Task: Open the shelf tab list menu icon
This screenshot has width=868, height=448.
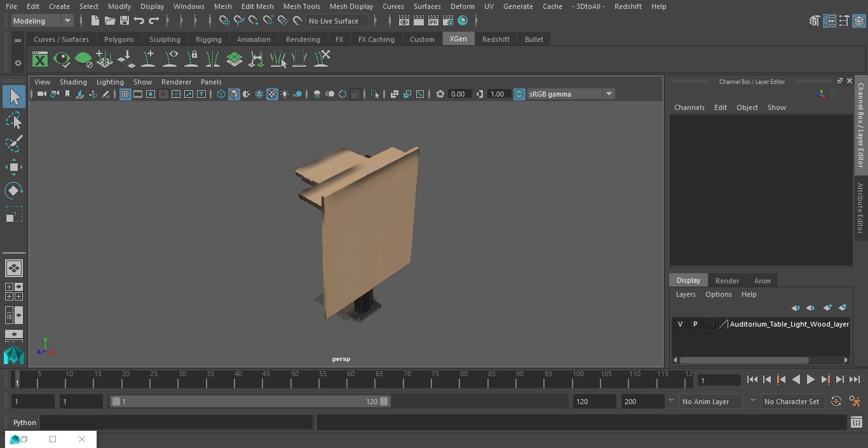Action: tap(18, 40)
